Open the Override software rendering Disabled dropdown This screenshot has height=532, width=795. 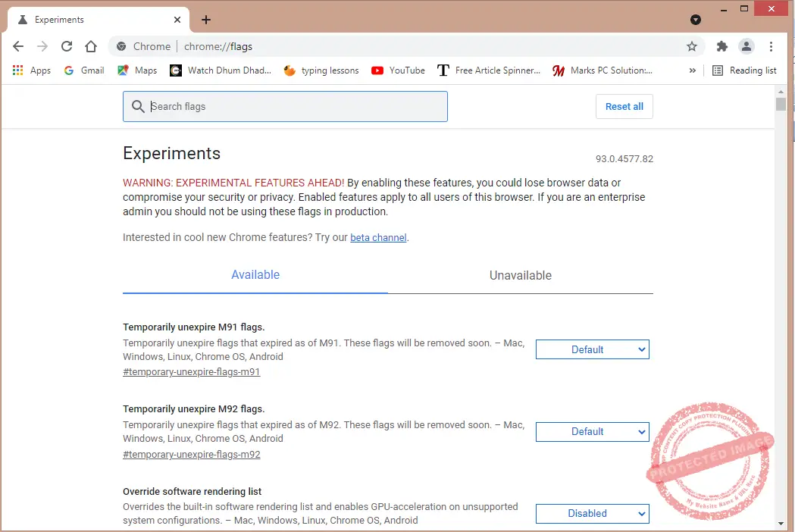click(x=592, y=513)
